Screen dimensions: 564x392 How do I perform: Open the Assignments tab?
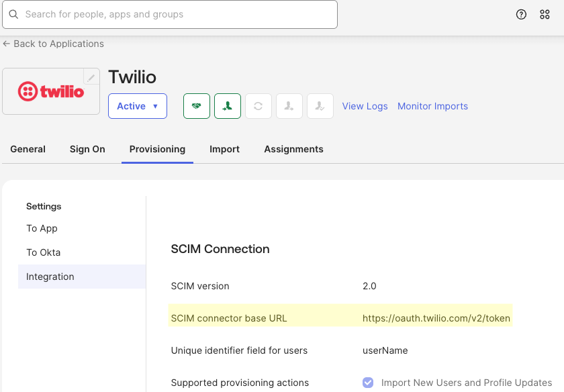pyautogui.click(x=293, y=149)
